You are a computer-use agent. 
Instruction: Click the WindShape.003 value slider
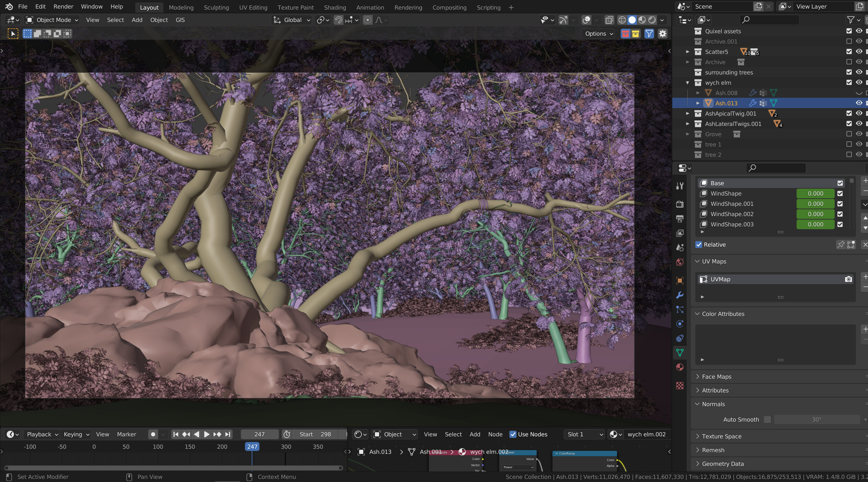tap(815, 224)
